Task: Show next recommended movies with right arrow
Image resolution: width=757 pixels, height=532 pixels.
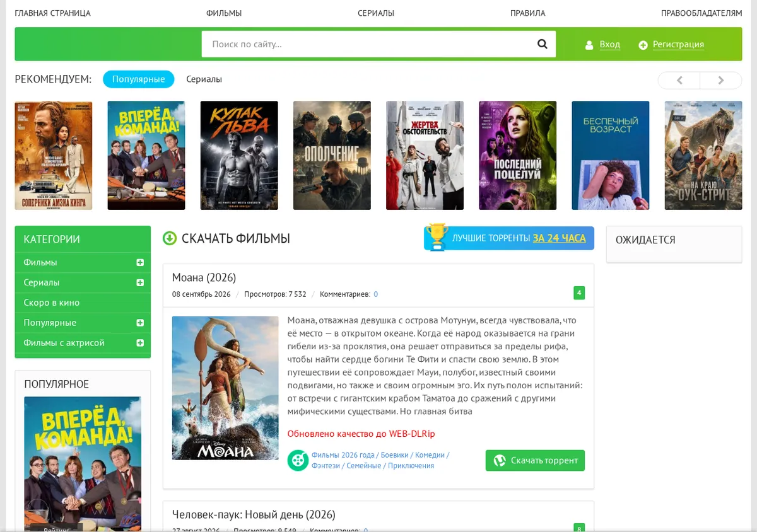Action: pos(721,80)
